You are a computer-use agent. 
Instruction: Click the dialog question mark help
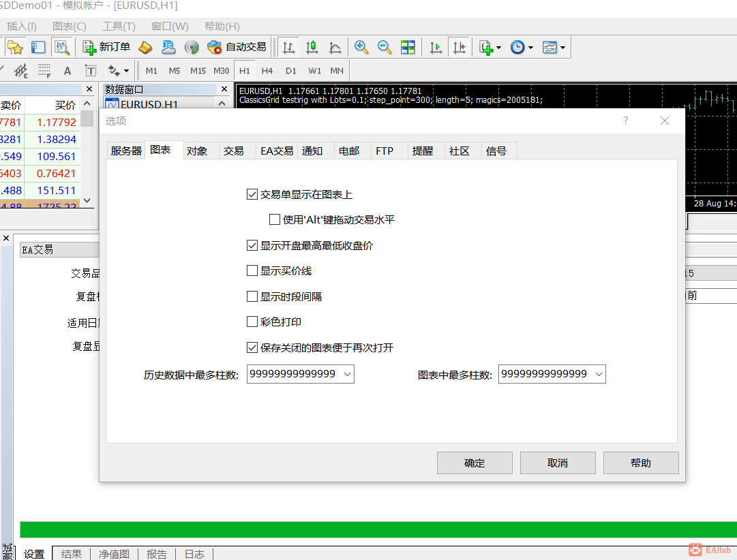point(626,121)
